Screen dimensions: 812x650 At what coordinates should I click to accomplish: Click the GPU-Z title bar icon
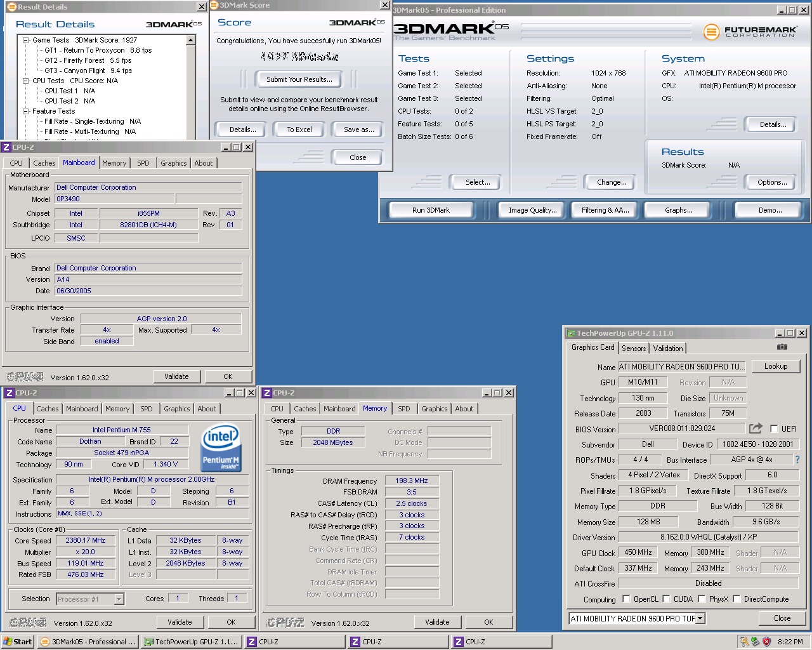pyautogui.click(x=571, y=333)
